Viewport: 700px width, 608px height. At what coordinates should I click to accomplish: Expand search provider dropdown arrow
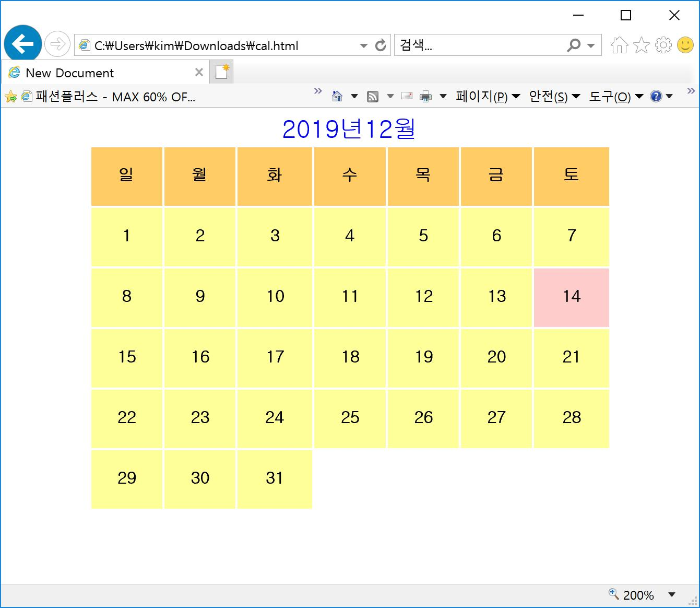point(591,46)
